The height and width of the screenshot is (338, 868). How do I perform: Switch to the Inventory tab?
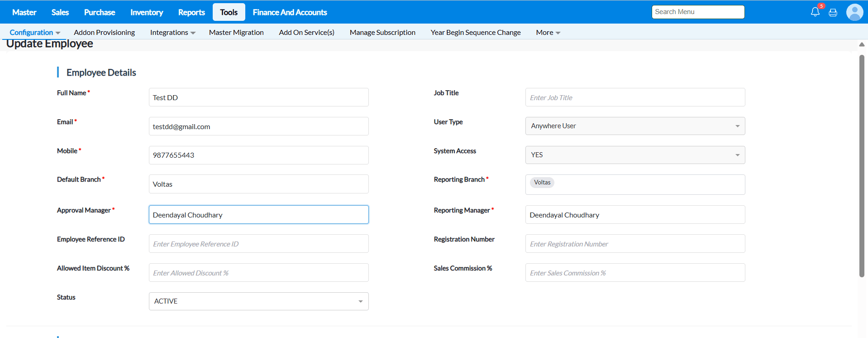(x=147, y=12)
